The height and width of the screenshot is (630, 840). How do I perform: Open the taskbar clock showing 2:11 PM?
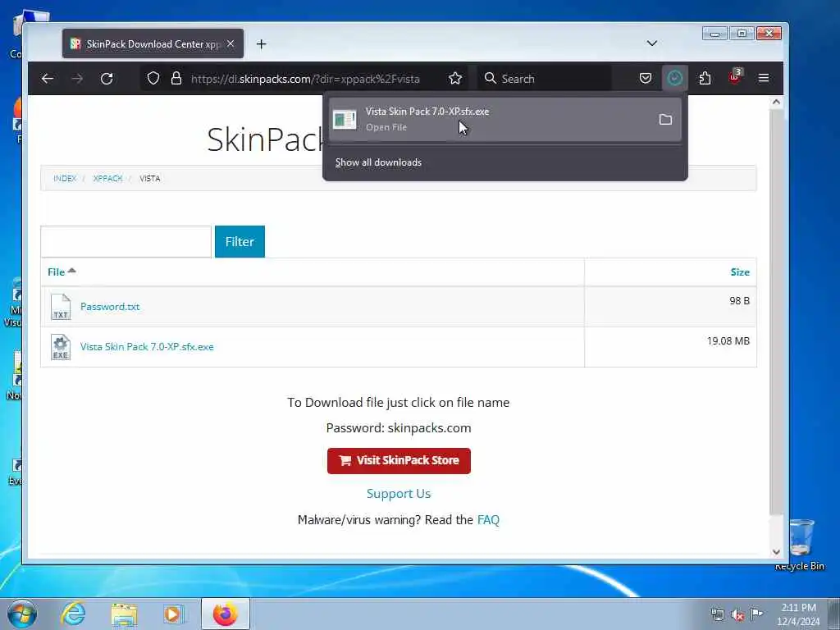coord(798,614)
